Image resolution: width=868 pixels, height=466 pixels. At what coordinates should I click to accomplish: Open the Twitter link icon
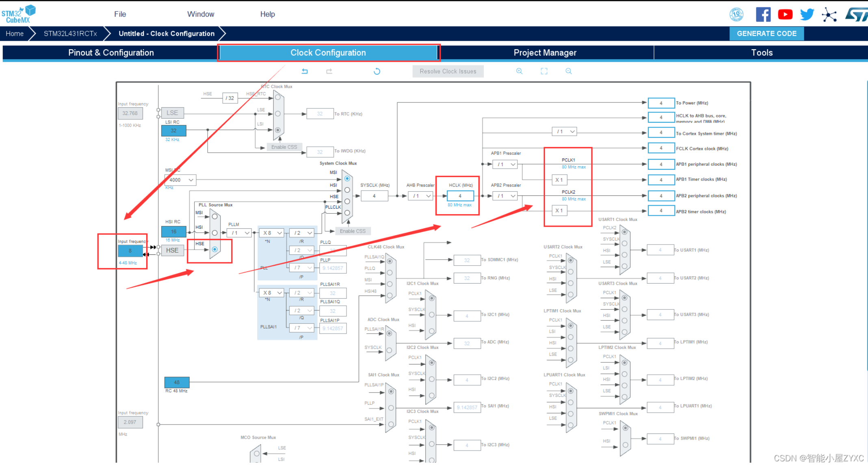click(x=807, y=14)
